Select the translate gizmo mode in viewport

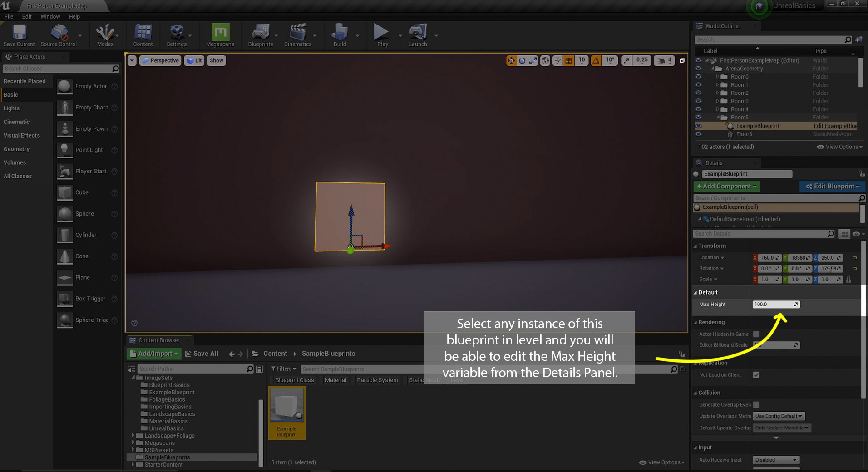pyautogui.click(x=512, y=60)
